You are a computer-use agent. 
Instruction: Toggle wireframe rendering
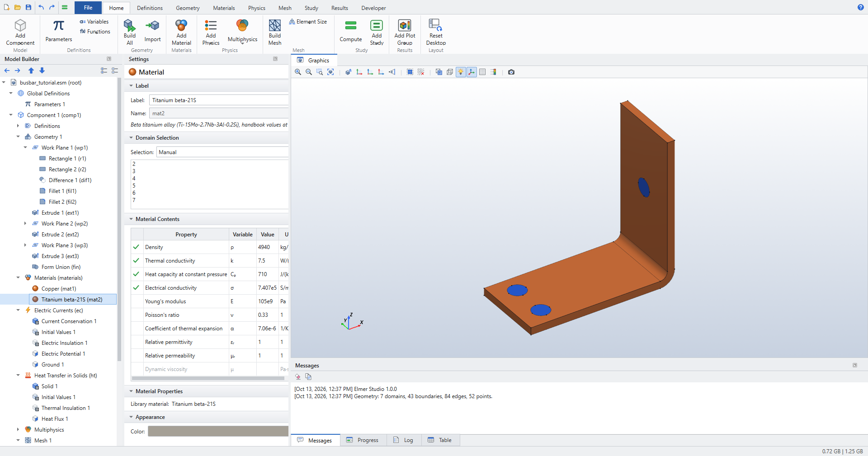click(450, 72)
